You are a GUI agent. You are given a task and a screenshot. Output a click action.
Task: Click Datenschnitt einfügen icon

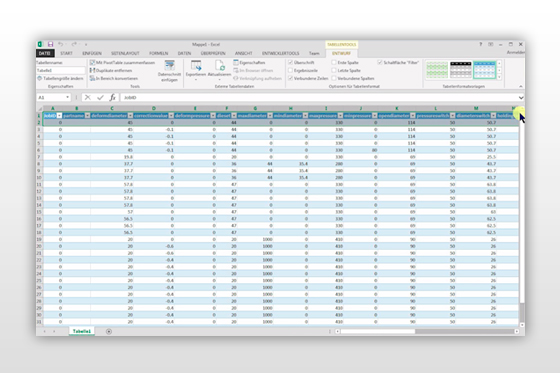[x=169, y=66]
